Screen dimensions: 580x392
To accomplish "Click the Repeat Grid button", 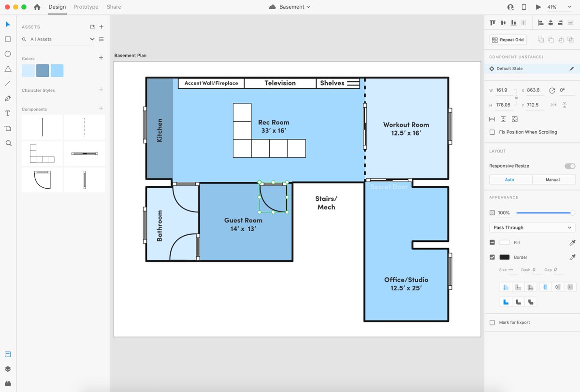I will point(508,40).
